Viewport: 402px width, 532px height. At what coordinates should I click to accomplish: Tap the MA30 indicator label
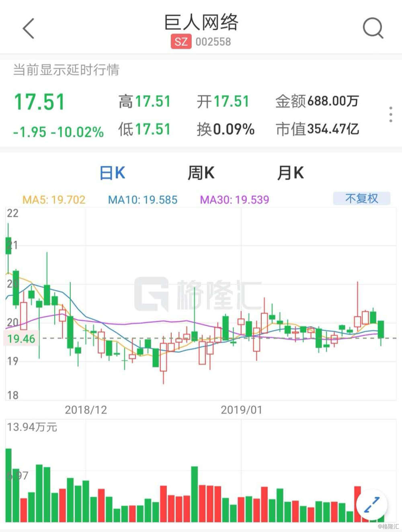pos(234,200)
